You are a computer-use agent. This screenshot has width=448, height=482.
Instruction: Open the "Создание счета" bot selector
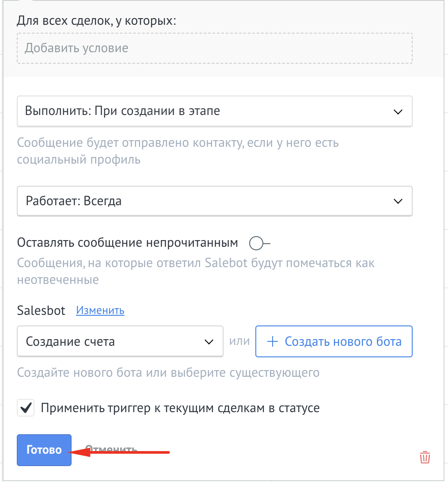point(120,341)
